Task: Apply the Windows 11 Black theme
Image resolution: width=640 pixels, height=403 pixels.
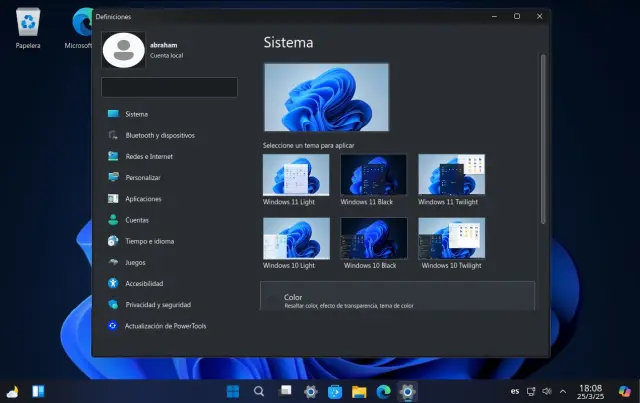Action: [x=373, y=176]
